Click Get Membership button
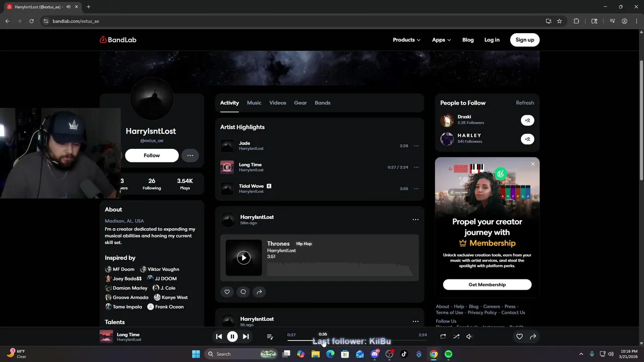Viewport: 644px width, 362px height. pos(487,285)
